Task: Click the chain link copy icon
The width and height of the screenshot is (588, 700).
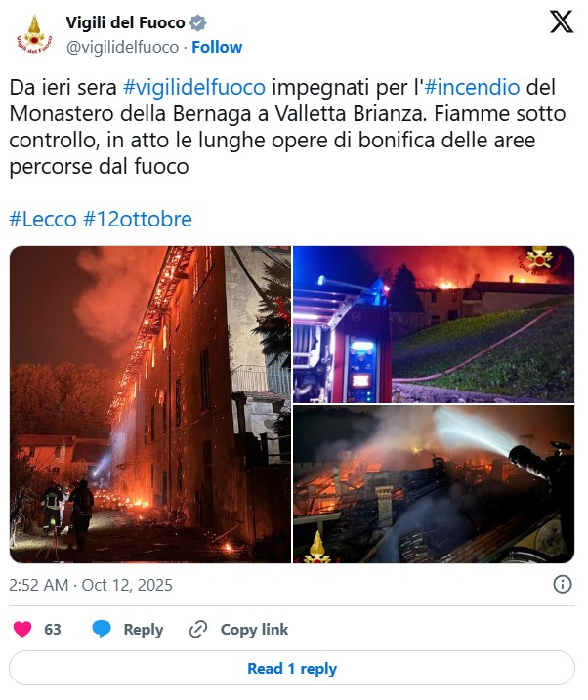Action: (197, 629)
